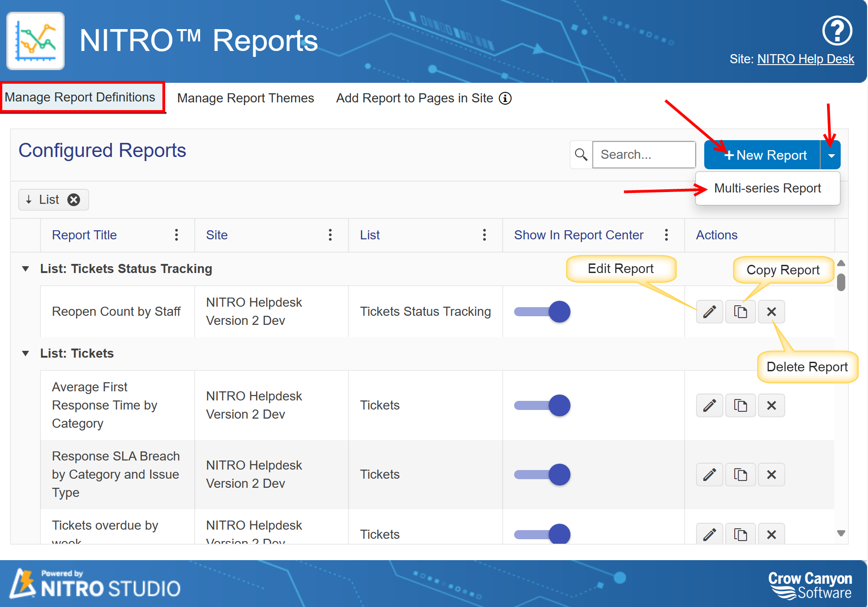This screenshot has width=868, height=607.
Task: Edit the Reopen Count by Staff report
Action: (709, 312)
